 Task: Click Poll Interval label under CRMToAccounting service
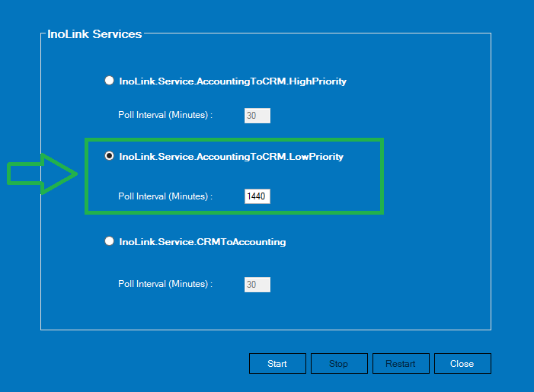165,284
